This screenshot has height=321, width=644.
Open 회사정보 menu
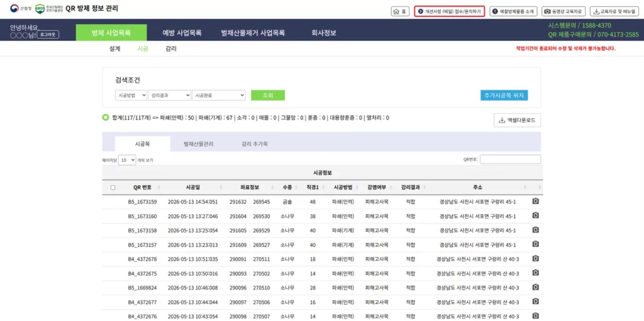324,33
